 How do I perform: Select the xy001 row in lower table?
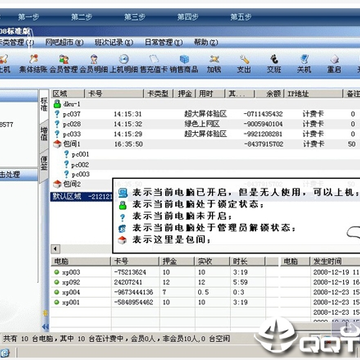164,302
